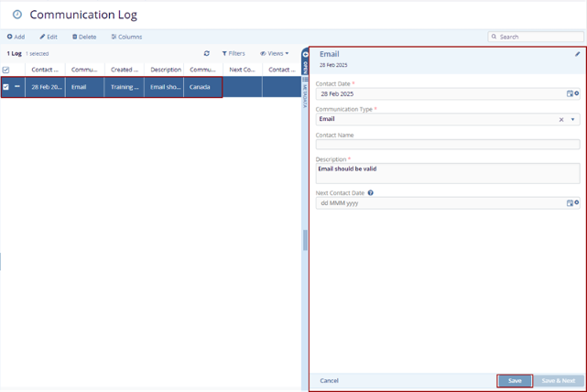Click the pencil edit icon in Email panel

pyautogui.click(x=577, y=55)
